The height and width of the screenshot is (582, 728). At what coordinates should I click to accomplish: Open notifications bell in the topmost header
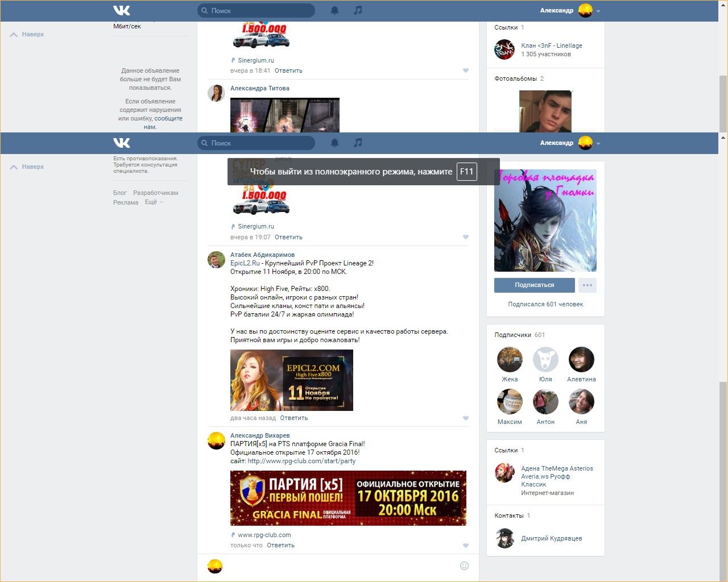[335, 10]
